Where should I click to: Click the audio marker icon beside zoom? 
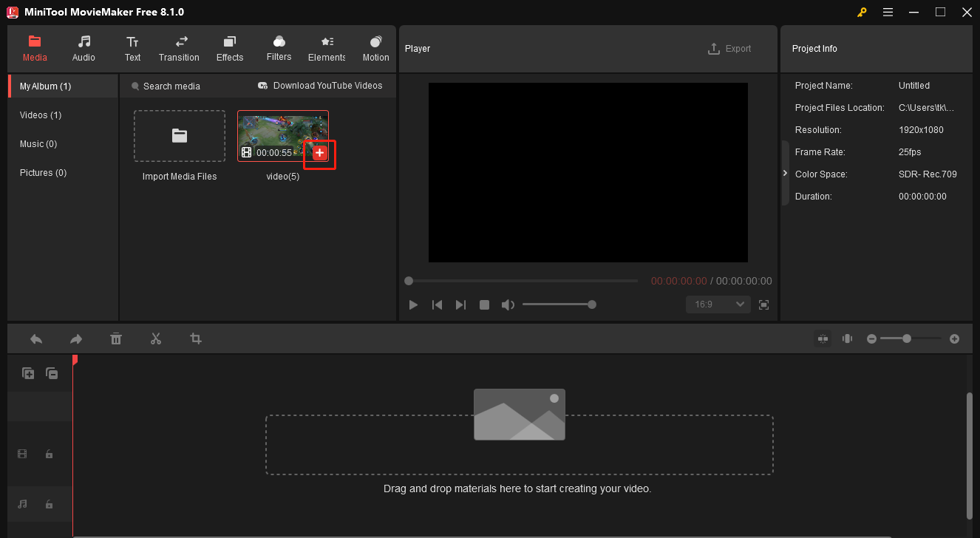click(x=847, y=338)
